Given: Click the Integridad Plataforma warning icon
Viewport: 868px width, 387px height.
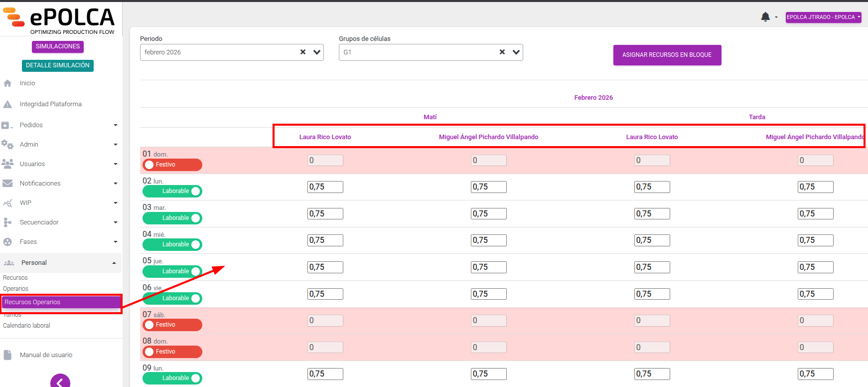Looking at the screenshot, I should point(7,104).
